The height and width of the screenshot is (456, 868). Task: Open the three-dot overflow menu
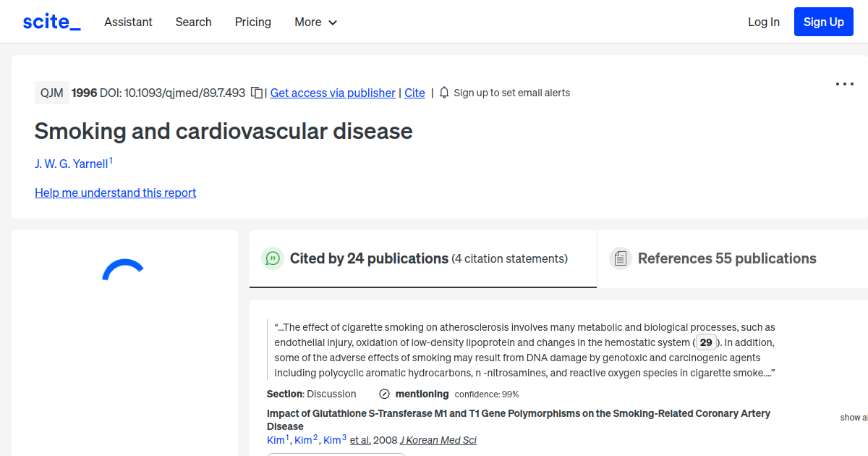844,84
